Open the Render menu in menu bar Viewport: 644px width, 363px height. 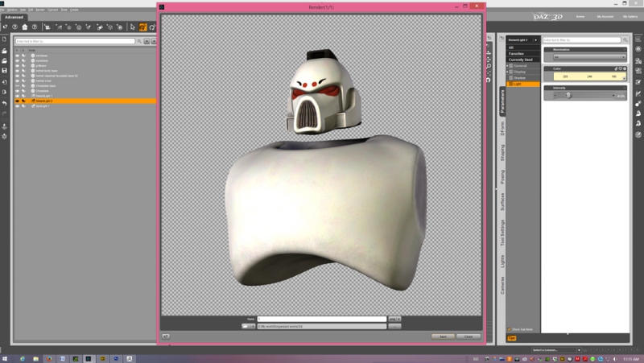coord(39,10)
